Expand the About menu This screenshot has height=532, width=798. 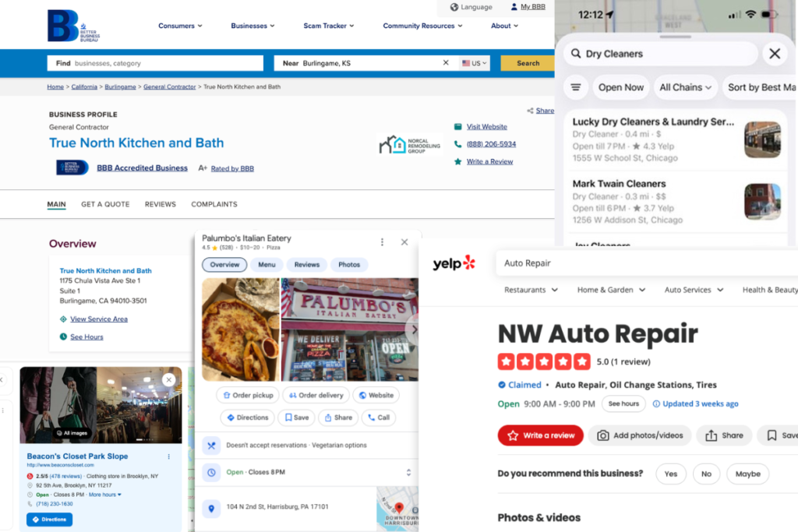coord(504,26)
